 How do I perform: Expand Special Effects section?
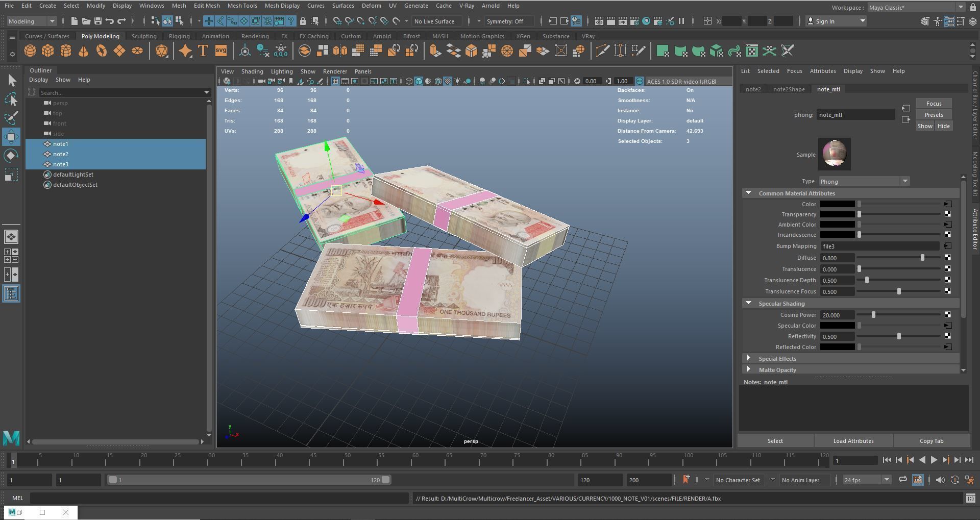click(748, 358)
